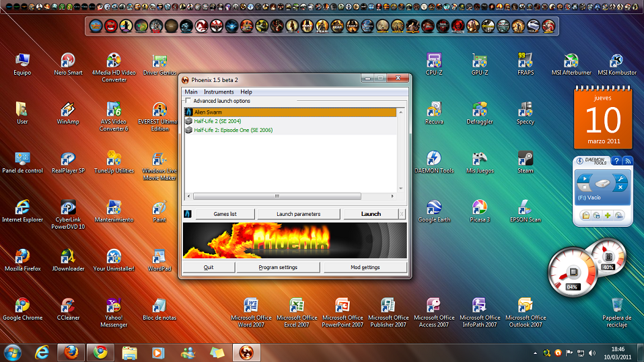Click the Microsoft Office Word 2007 icon
The height and width of the screenshot is (362, 644).
coord(251,312)
